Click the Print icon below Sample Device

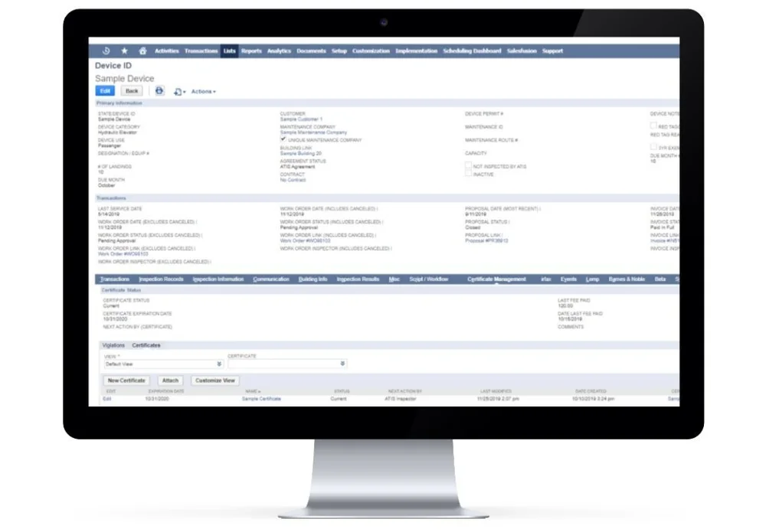pyautogui.click(x=160, y=91)
